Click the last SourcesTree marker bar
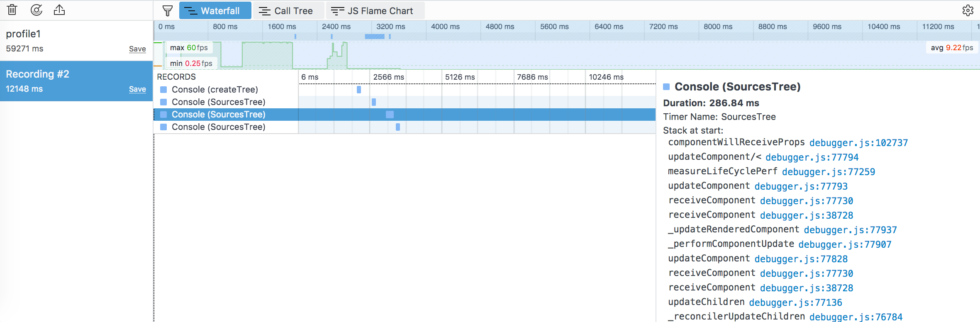This screenshot has width=980, height=322. point(398,127)
